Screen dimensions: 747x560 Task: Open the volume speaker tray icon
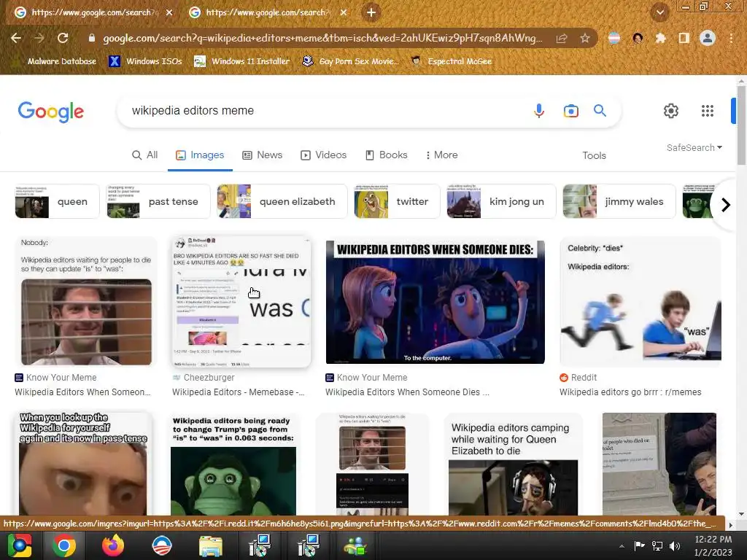[675, 546]
